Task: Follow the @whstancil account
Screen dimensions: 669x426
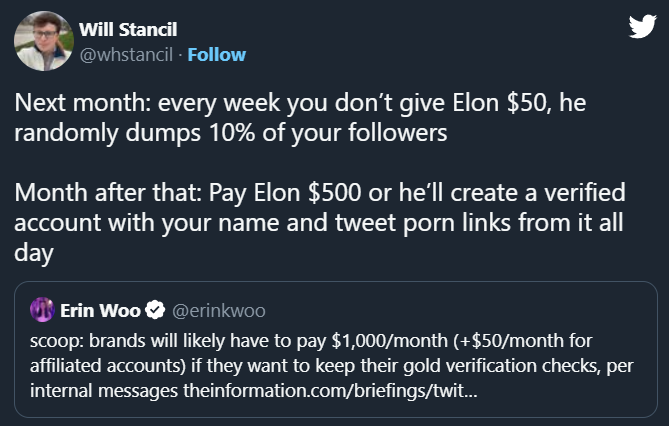Action: click(218, 53)
